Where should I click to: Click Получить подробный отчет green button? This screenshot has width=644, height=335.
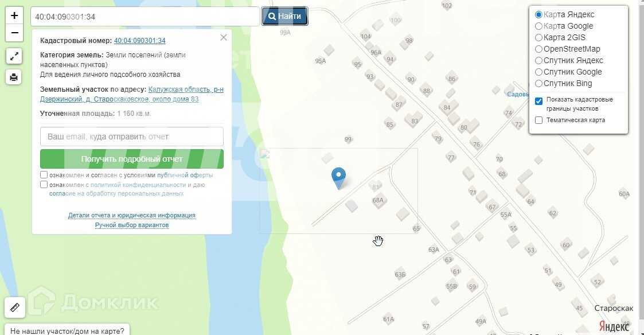[132, 159]
